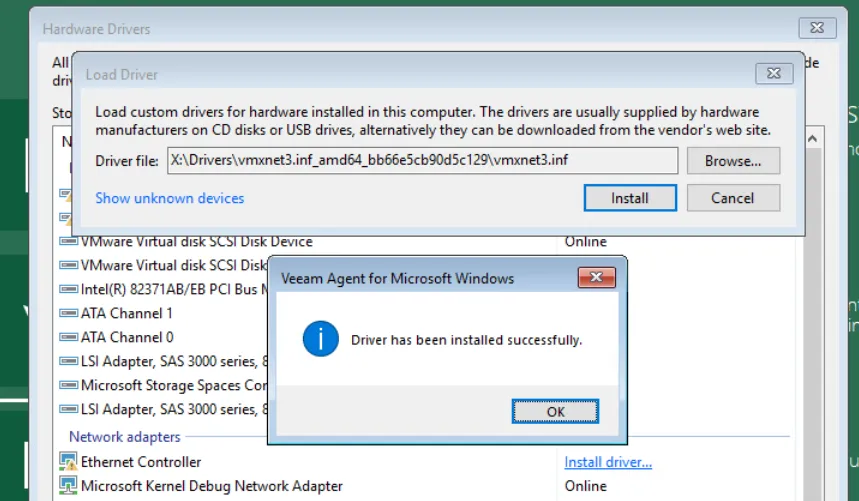Close the Veeam Agent message box
The width and height of the screenshot is (859, 501).
pos(597,278)
